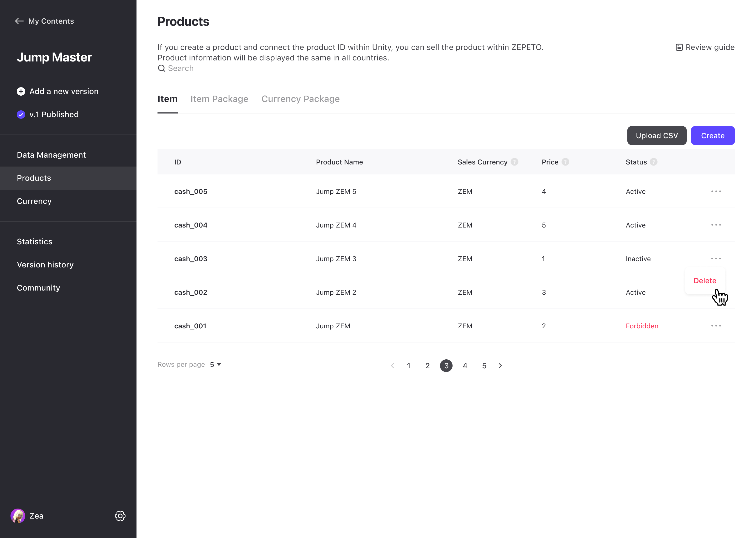This screenshot has height=538, width=756.
Task: Switch to the Currency Package tab
Action: coord(300,99)
